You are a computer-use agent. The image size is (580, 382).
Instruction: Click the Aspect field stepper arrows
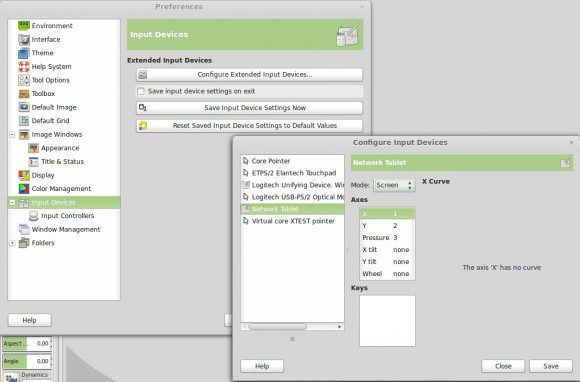tap(51, 344)
